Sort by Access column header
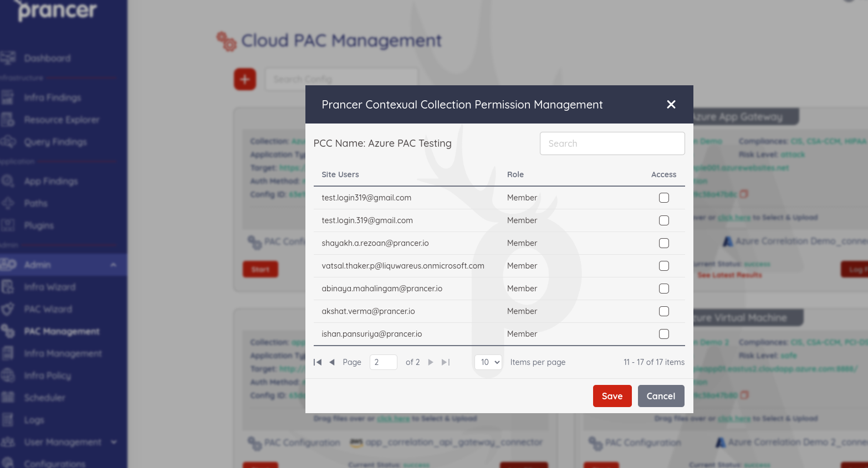 click(x=663, y=174)
